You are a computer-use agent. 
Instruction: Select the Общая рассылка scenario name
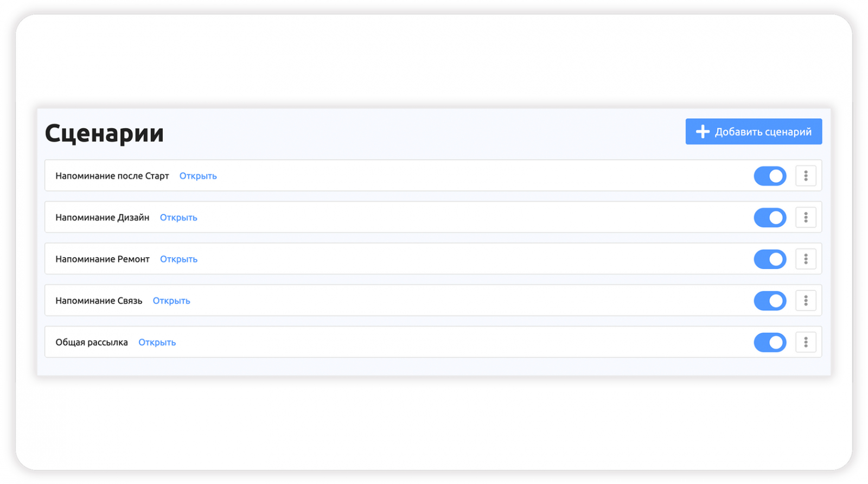click(x=92, y=342)
